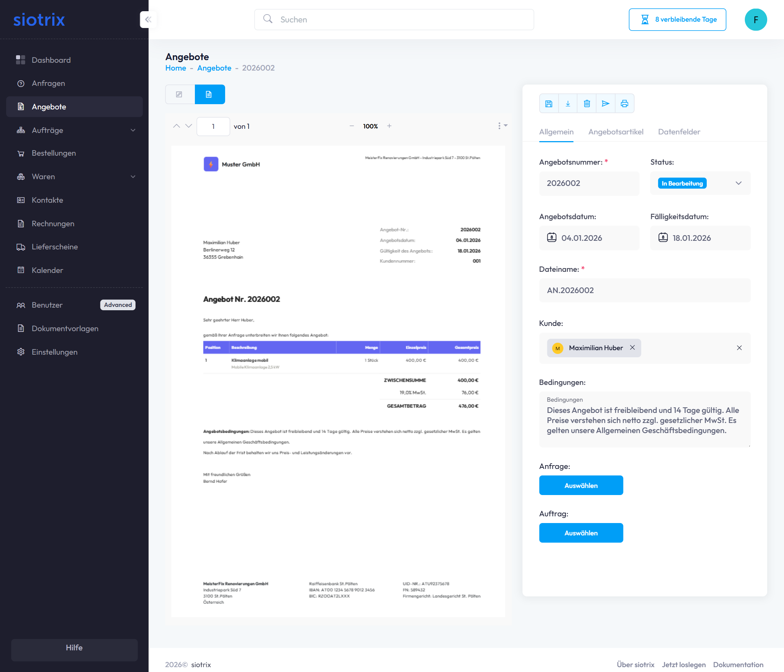Remove Maximilian Huber customer tag
This screenshot has height=672, width=784.
click(x=632, y=347)
